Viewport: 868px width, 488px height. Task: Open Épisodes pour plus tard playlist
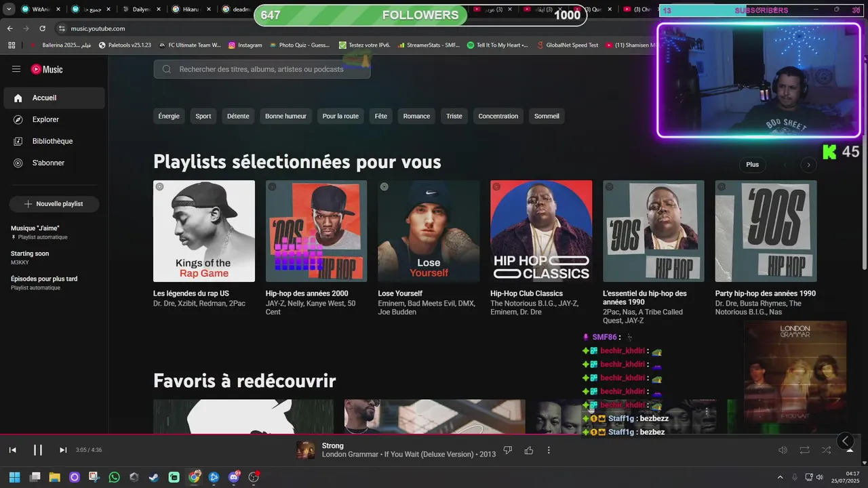click(44, 283)
